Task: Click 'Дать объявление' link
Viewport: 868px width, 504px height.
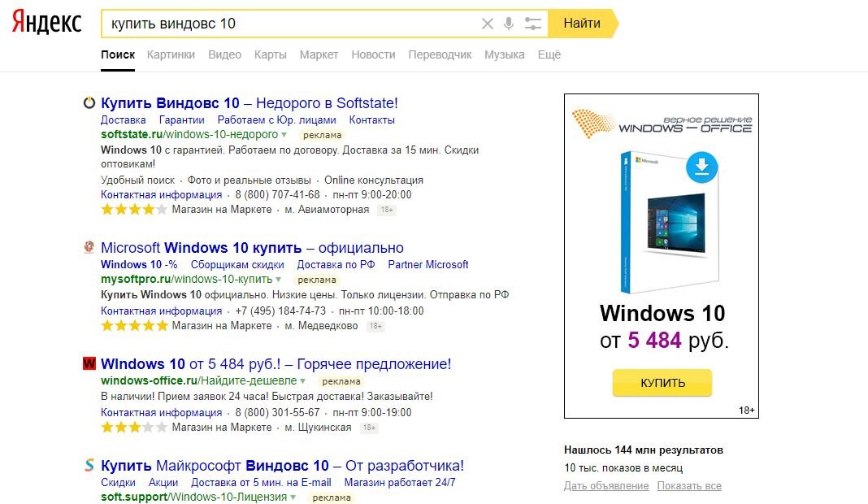Action: click(606, 485)
